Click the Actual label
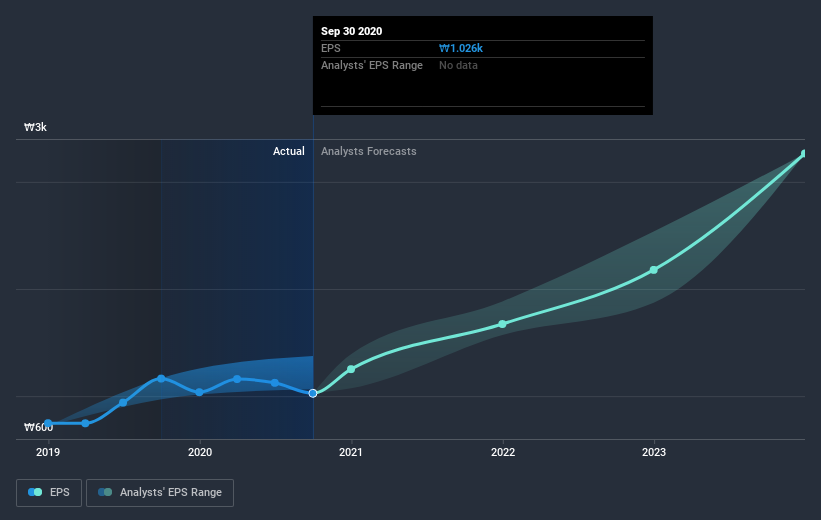Viewport: 821px width, 520px height. pyautogui.click(x=289, y=151)
